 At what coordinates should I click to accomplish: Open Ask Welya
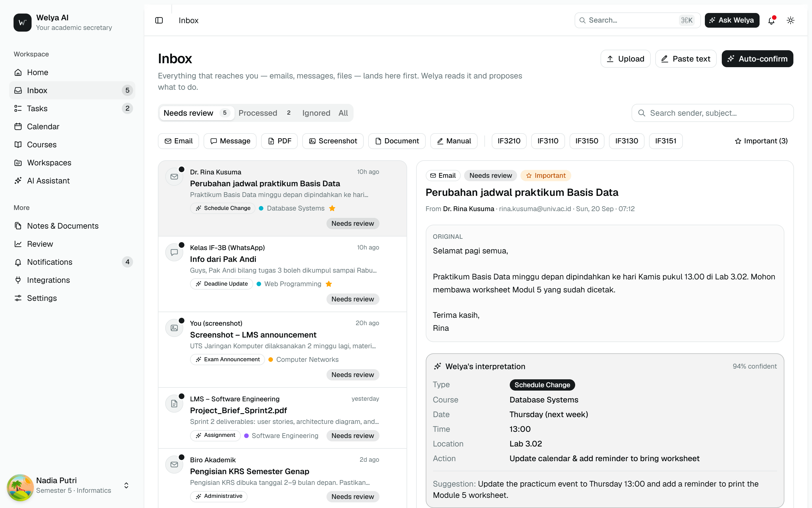(732, 20)
